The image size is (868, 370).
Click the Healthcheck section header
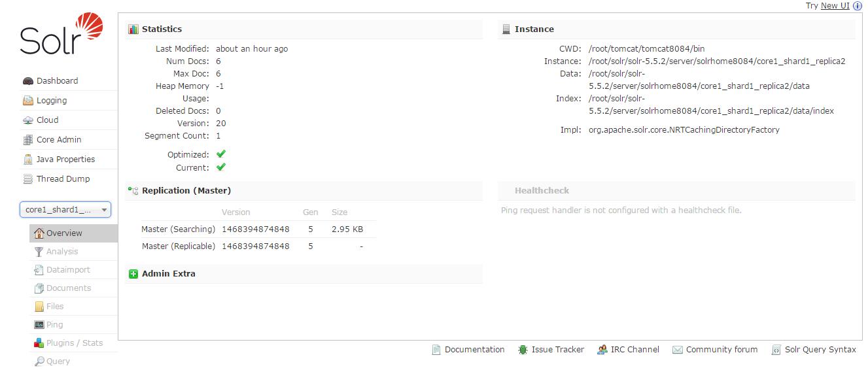pos(676,191)
